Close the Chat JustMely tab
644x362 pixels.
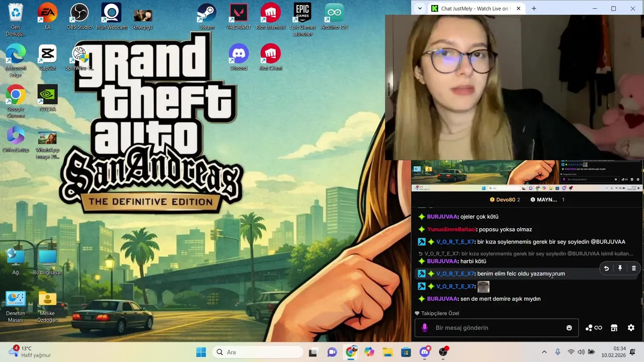(518, 9)
